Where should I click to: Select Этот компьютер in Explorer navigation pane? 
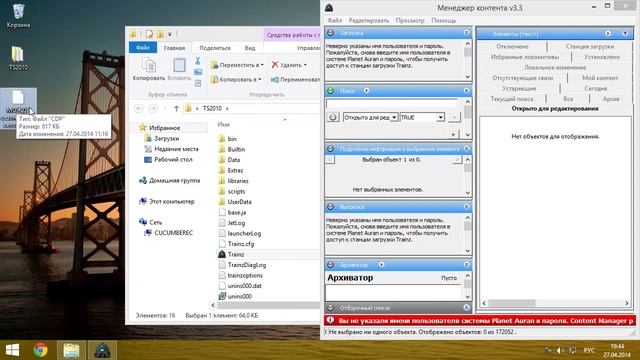point(171,201)
